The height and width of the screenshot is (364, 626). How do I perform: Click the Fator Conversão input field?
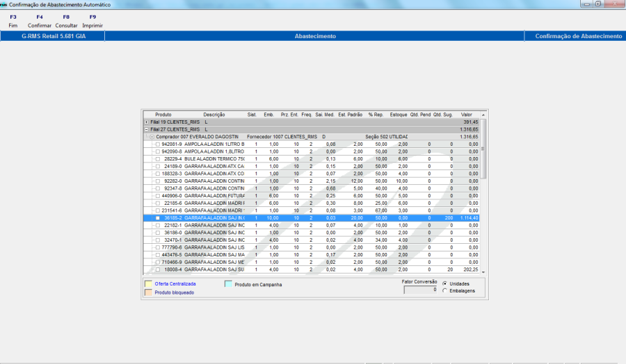tap(420, 290)
